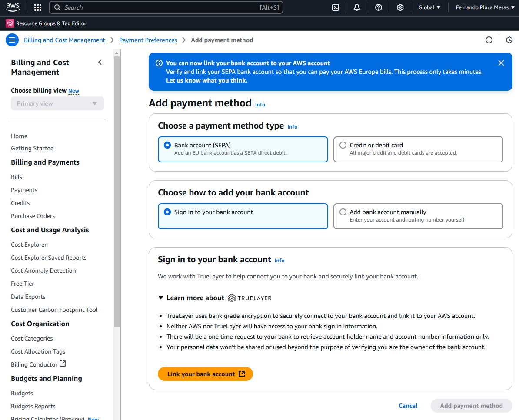
Task: Click the Let us know what you think link
Action: click(206, 80)
